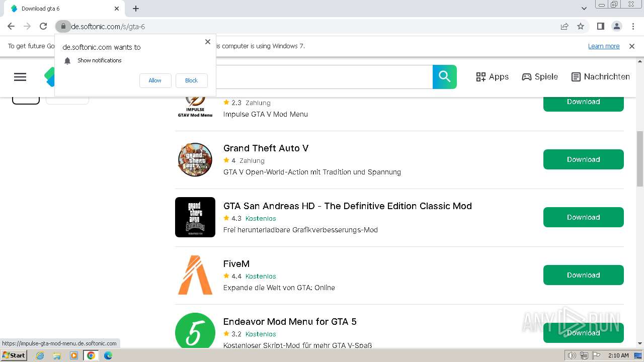Image resolution: width=644 pixels, height=362 pixels.
Task: Launch Microsoft Edge from taskbar
Action: tap(108, 355)
